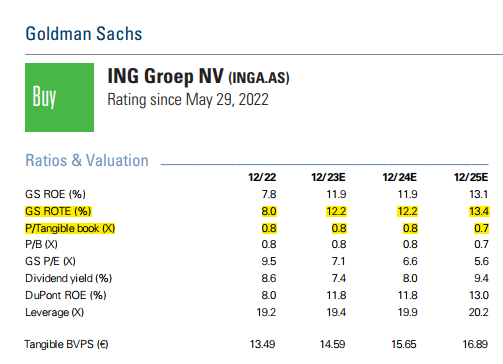Click the INGA.AS ticker symbol
Image resolution: width=503 pixels, height=364 pixels.
pos(259,78)
